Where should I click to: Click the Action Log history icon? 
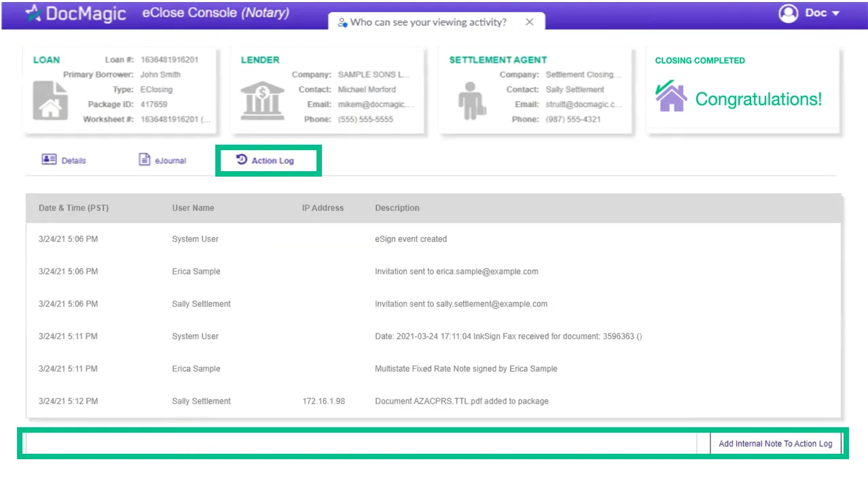pyautogui.click(x=242, y=160)
